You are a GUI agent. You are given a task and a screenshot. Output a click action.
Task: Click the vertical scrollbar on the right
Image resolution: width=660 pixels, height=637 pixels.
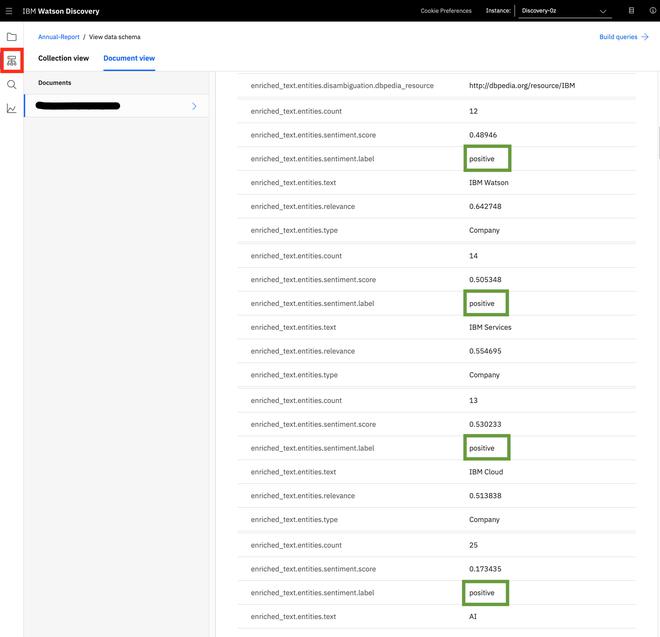[x=658, y=143]
